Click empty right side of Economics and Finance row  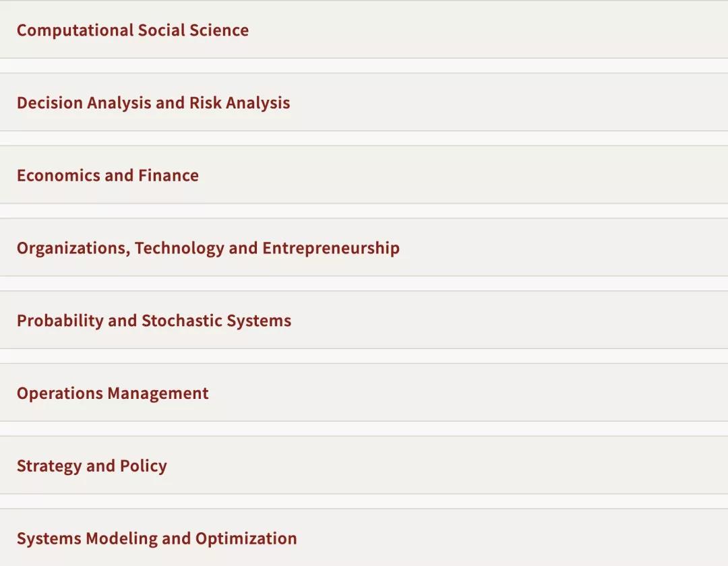click(573, 176)
